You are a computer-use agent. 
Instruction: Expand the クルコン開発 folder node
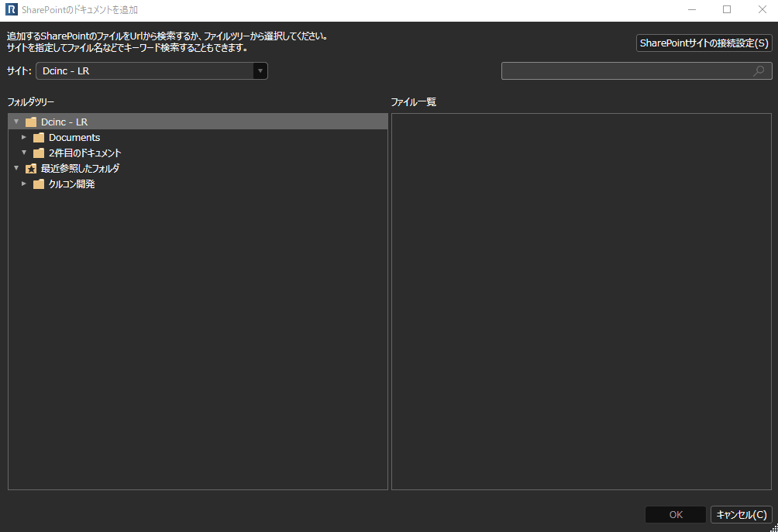click(24, 184)
